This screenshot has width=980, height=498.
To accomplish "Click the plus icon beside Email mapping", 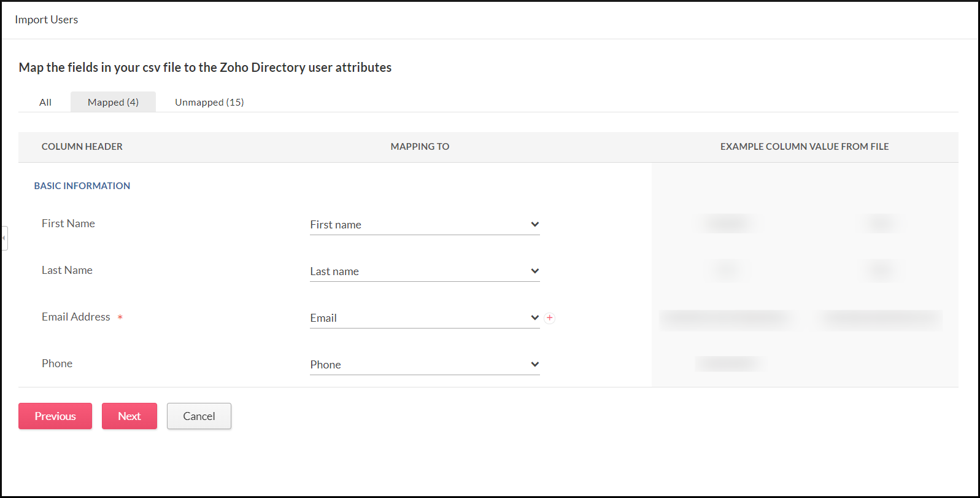I will pyautogui.click(x=550, y=318).
